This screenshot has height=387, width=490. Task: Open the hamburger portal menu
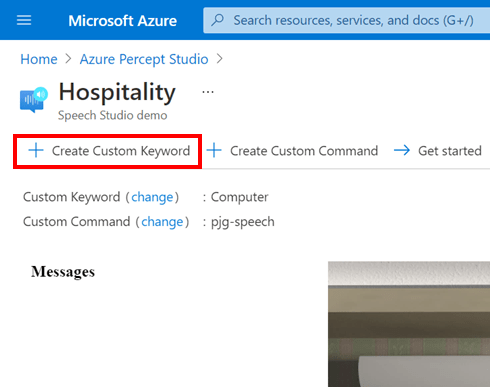[x=24, y=20]
